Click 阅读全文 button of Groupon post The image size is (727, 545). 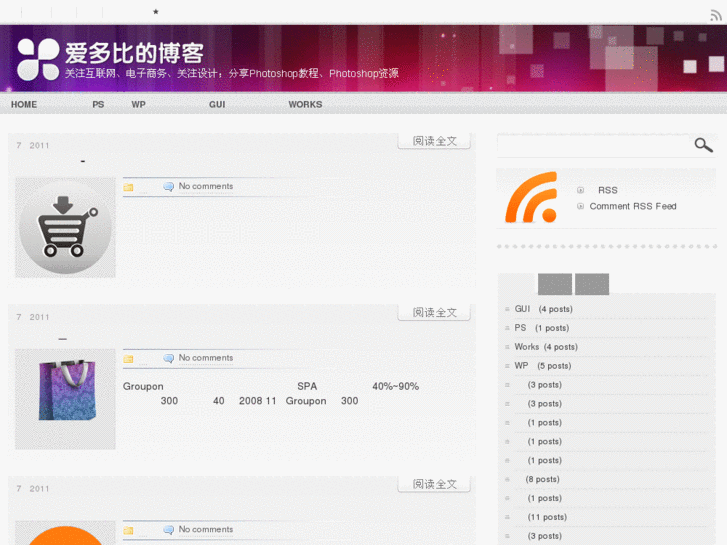(434, 313)
